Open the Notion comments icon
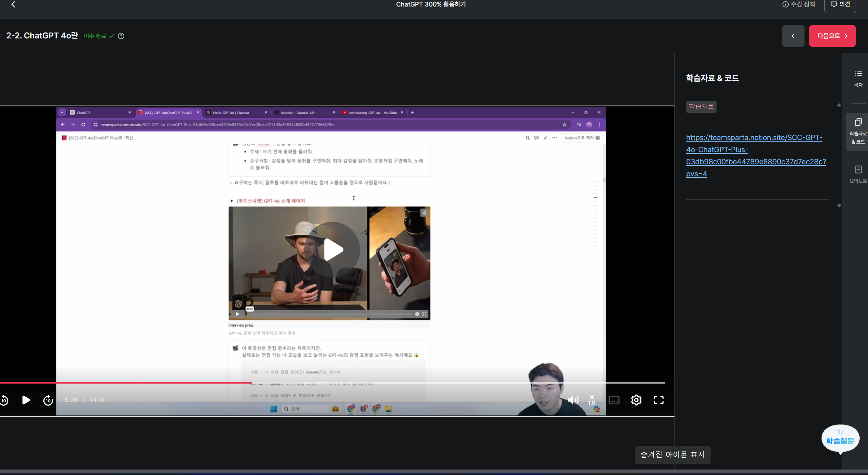Image resolution: width=868 pixels, height=475 pixels. tap(536, 138)
